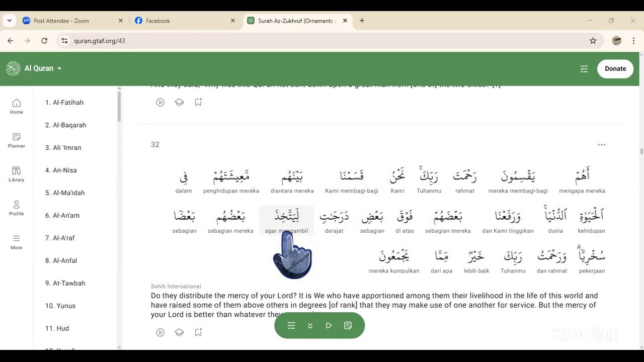Expand the Al Quran dropdown arrow
The width and height of the screenshot is (644, 362).
click(59, 68)
